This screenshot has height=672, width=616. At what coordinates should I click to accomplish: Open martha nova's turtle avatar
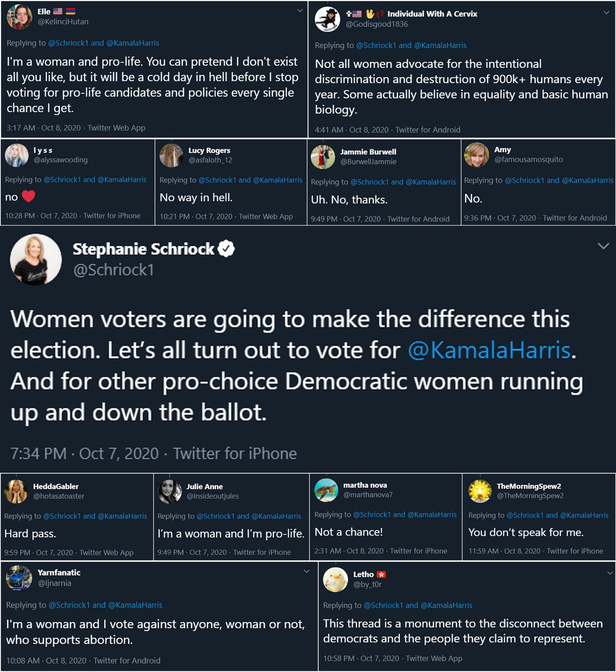(x=326, y=490)
